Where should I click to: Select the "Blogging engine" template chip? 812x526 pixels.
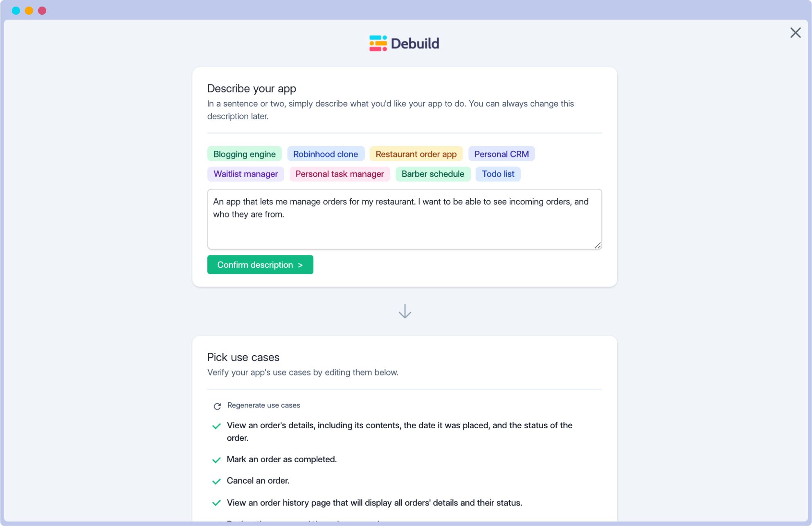[x=244, y=154]
